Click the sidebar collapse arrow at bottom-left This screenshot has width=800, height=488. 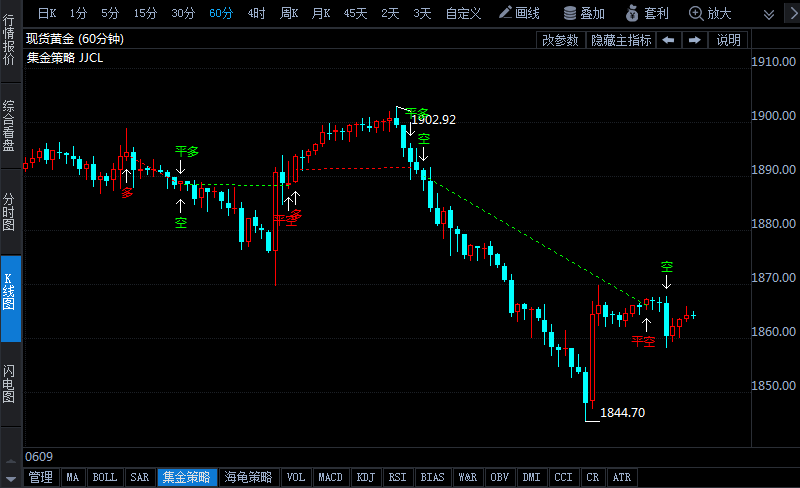pos(10,479)
